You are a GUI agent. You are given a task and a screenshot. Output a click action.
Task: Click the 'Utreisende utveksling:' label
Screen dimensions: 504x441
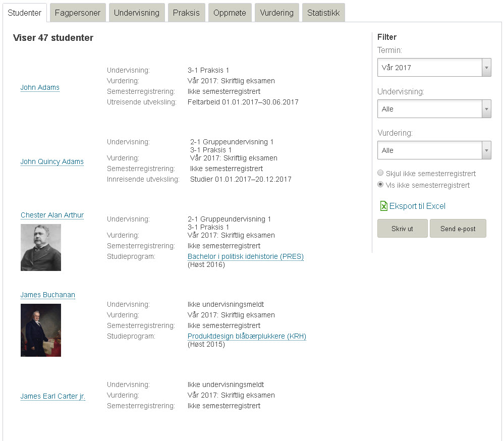[142, 102]
